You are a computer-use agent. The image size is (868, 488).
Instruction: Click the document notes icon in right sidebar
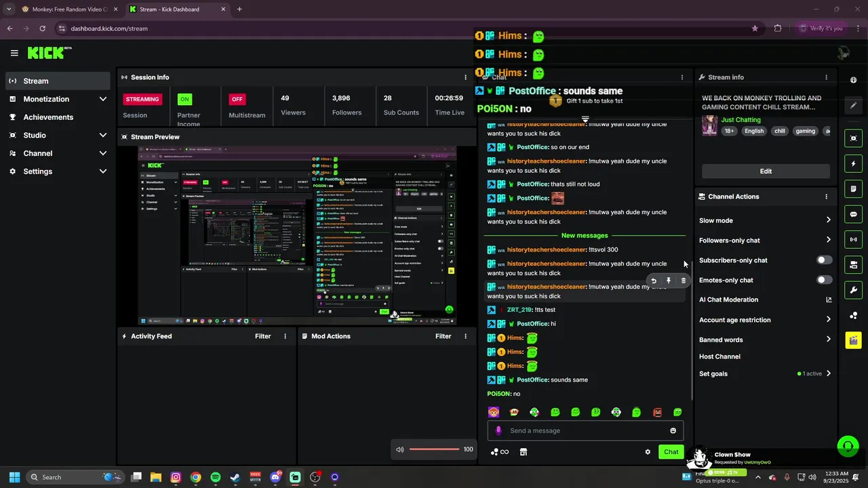click(853, 188)
